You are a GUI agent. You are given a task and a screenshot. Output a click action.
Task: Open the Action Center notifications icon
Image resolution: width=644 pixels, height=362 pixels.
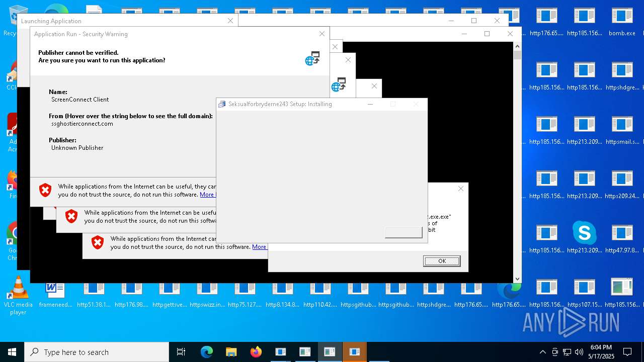point(627,352)
